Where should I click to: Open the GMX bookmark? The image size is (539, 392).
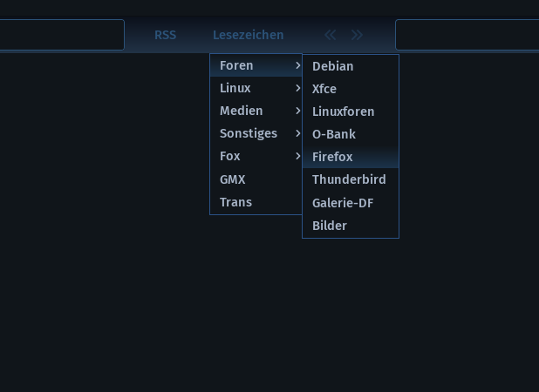233,179
